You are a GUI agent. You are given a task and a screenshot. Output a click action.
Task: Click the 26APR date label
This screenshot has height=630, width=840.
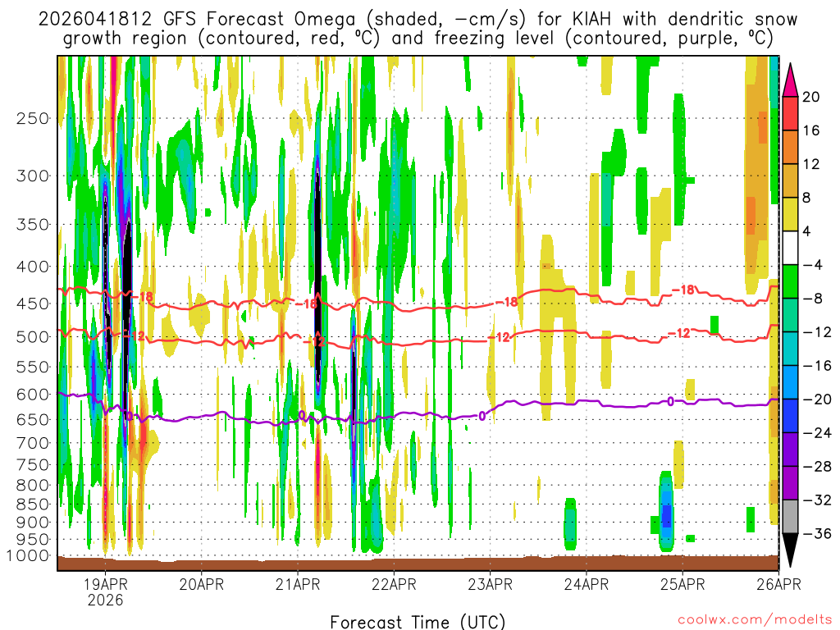778,584
